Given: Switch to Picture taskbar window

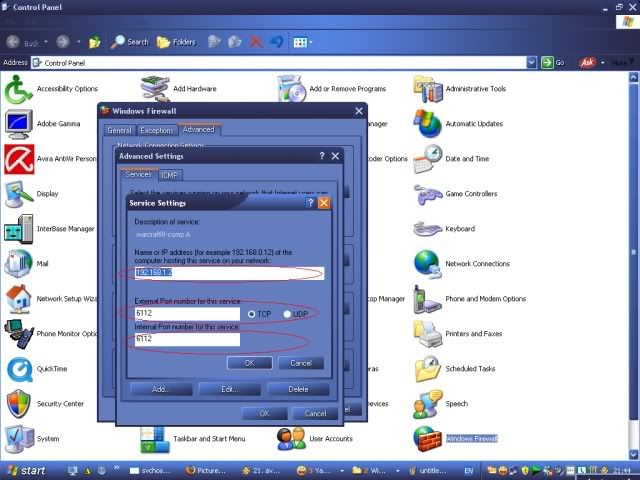Looking at the screenshot, I should [207, 471].
